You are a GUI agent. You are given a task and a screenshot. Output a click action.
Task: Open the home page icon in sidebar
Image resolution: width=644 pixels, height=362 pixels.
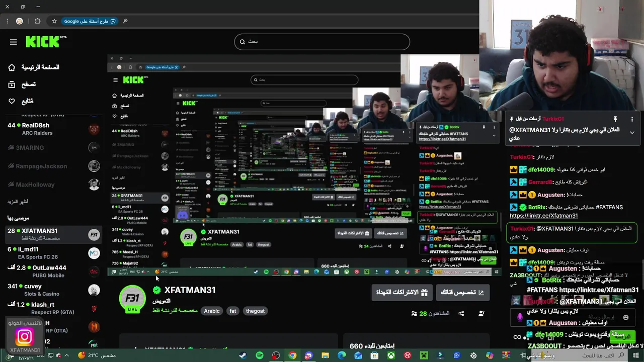[12, 67]
